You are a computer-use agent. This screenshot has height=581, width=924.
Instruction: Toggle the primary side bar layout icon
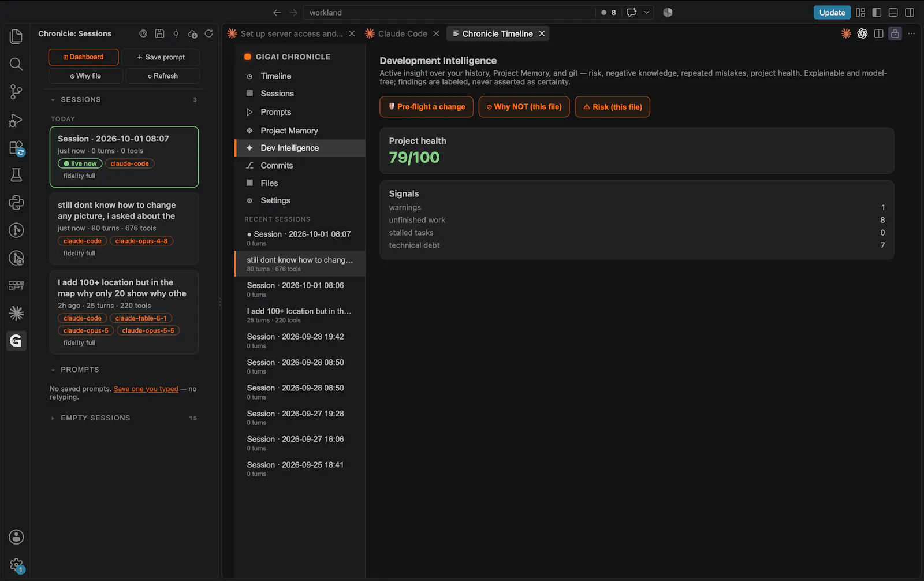coord(877,12)
